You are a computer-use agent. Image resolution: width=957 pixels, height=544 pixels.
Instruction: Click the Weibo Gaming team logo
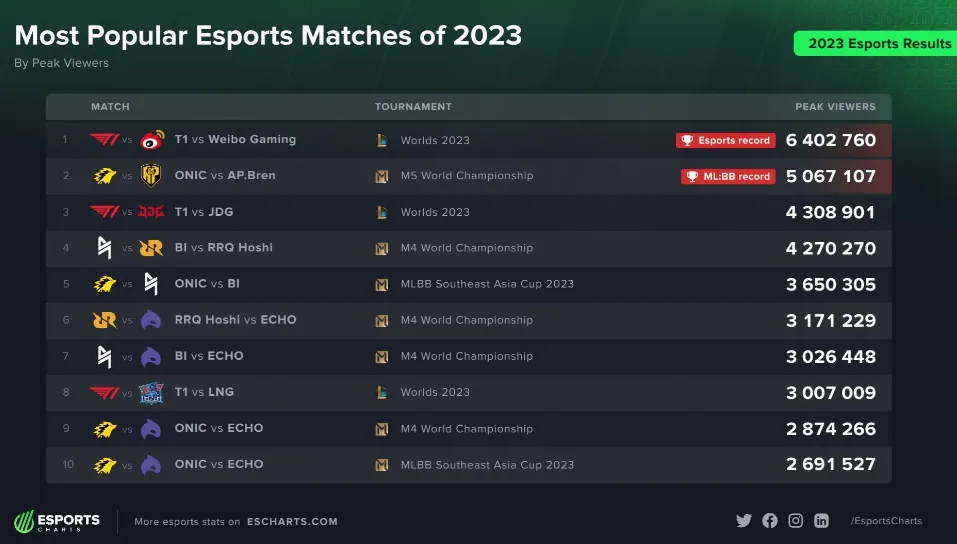(x=152, y=140)
